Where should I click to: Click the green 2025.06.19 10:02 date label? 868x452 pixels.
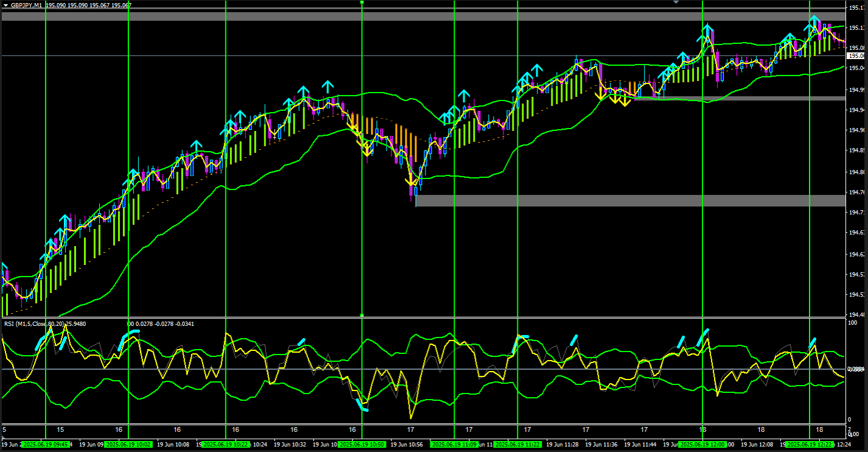pos(128,445)
